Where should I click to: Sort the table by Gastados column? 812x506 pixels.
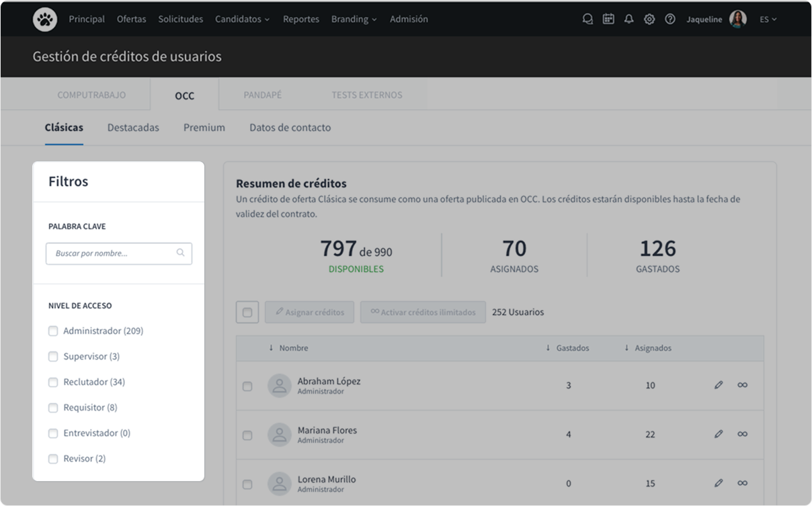568,348
